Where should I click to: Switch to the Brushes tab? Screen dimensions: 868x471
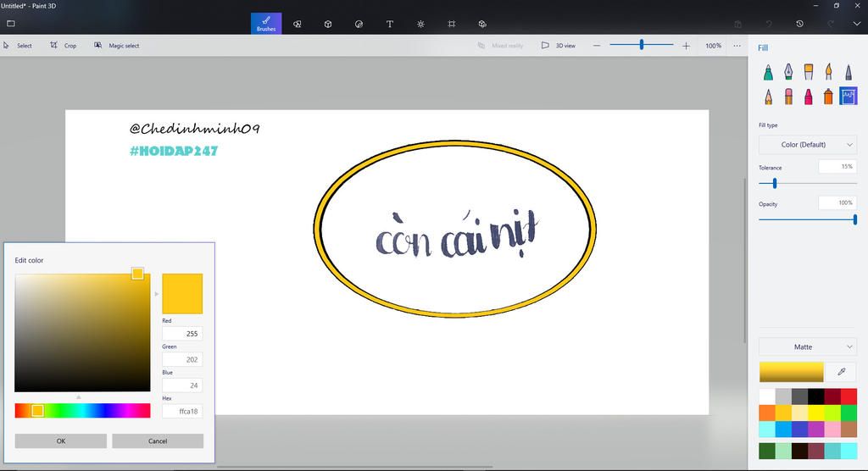(266, 24)
